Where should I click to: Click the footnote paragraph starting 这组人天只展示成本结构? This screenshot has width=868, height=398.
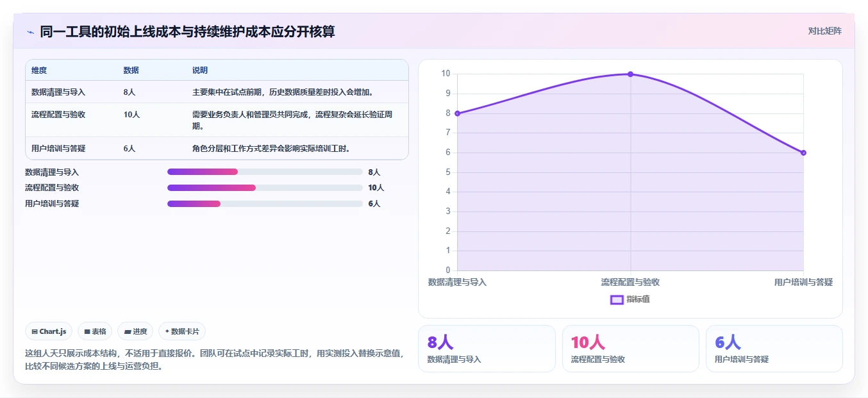[215, 360]
